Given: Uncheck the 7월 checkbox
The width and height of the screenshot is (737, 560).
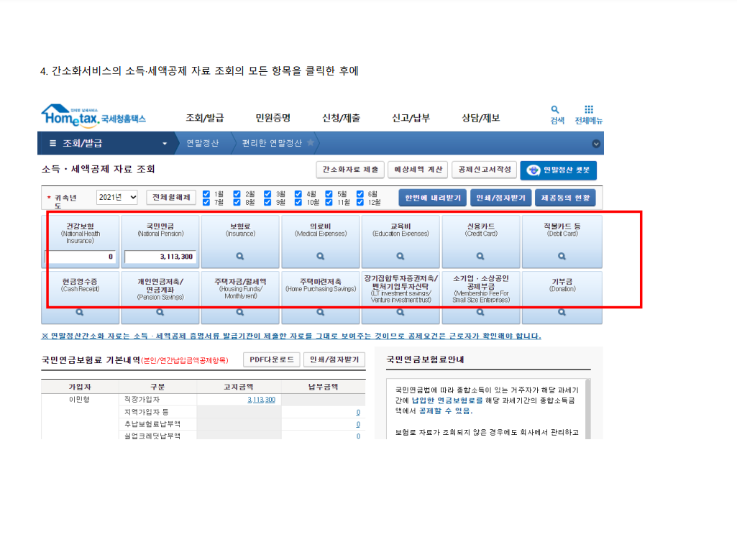Looking at the screenshot, I should coord(206,202).
